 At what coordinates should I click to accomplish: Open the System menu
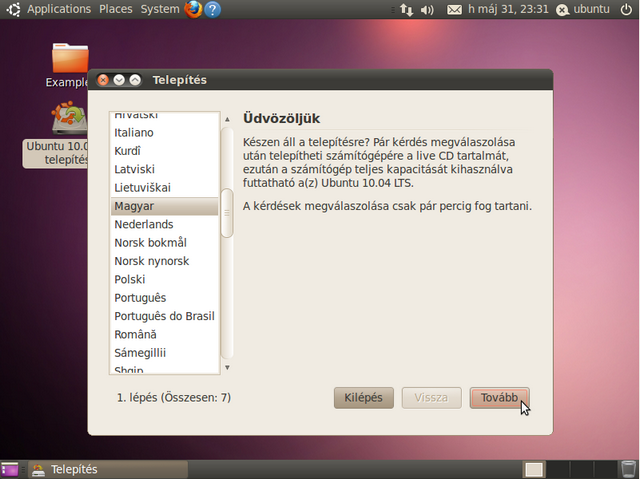pyautogui.click(x=160, y=9)
